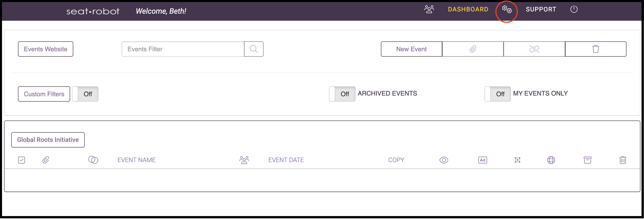Click the COPY column header
644x219 pixels.
coord(396,160)
